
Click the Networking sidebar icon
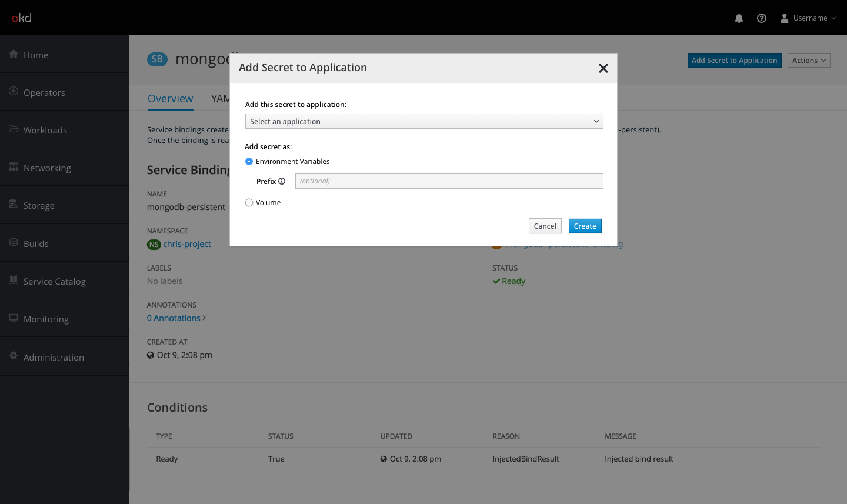(x=14, y=167)
